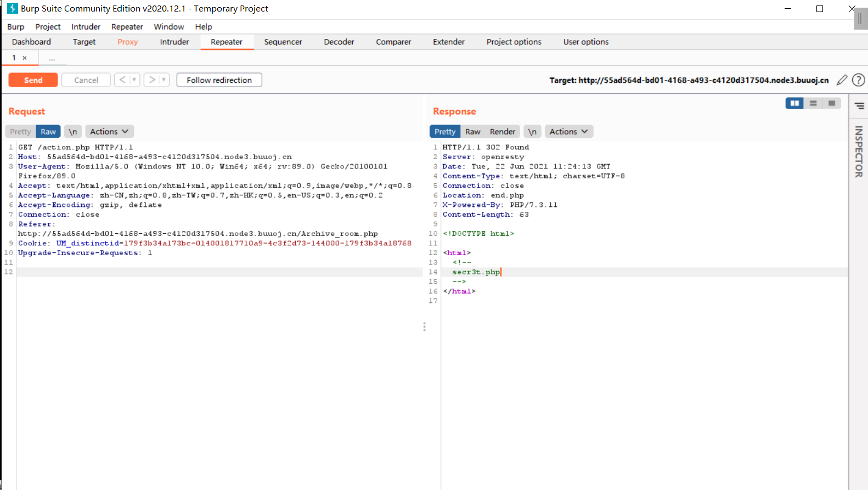
Task: Select response Render view
Action: pyautogui.click(x=503, y=132)
